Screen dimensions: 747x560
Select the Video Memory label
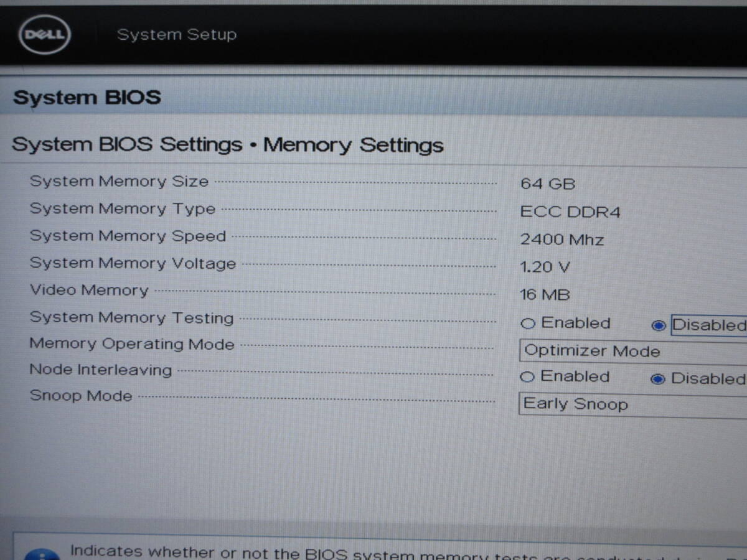click(x=89, y=291)
